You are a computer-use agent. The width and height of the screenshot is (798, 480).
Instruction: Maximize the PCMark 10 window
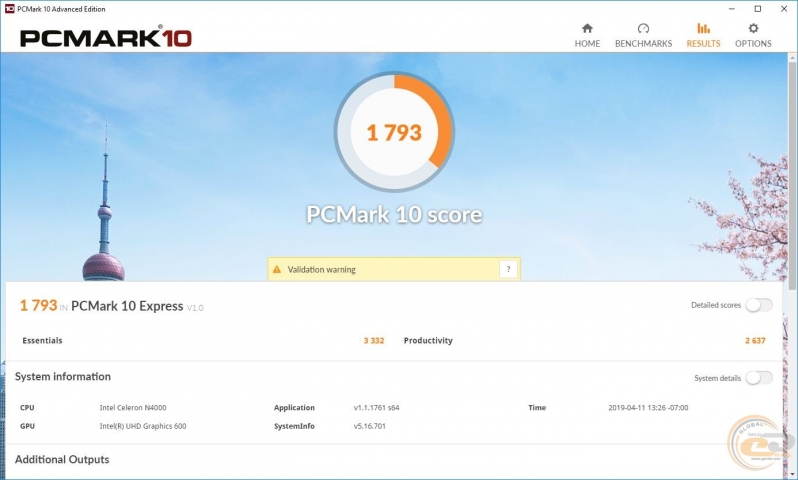click(x=758, y=9)
